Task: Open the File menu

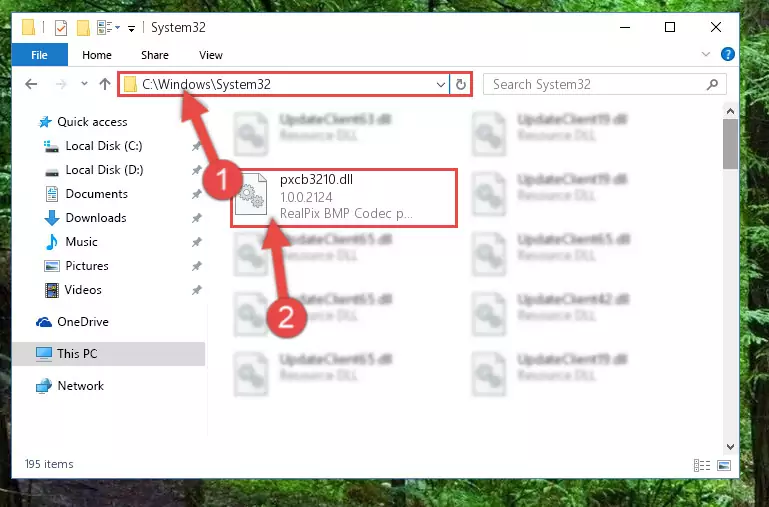Action: 39,55
